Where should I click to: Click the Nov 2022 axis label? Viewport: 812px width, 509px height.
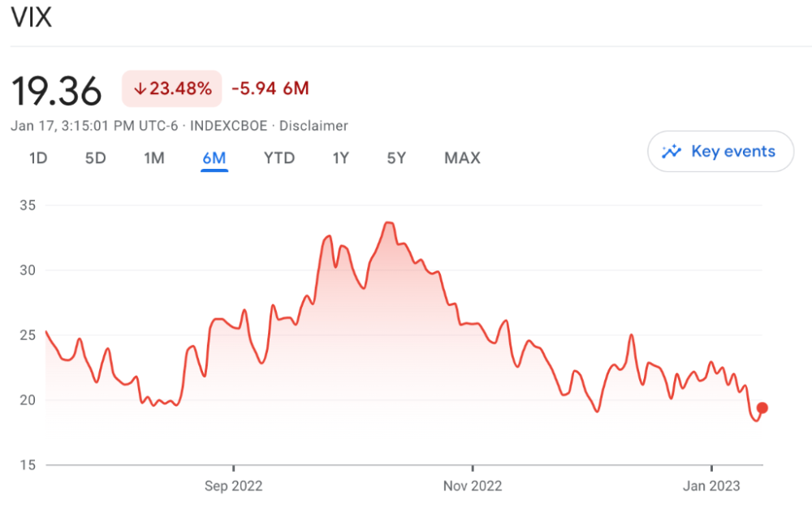tap(473, 485)
